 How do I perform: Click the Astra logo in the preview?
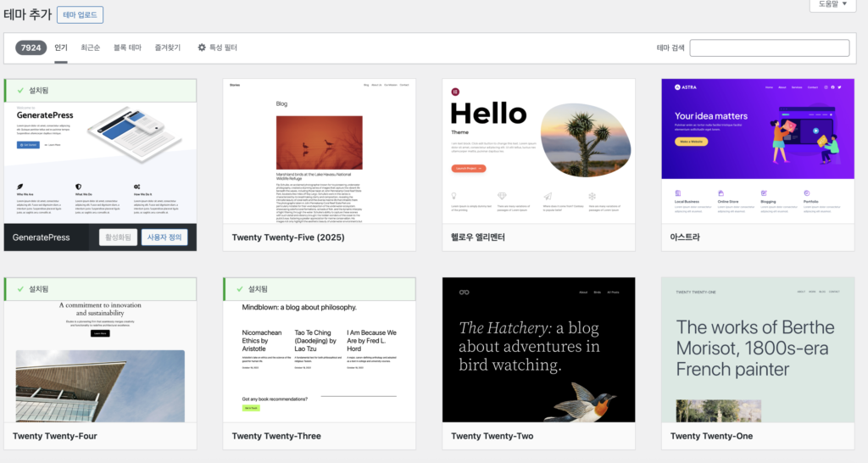[685, 87]
